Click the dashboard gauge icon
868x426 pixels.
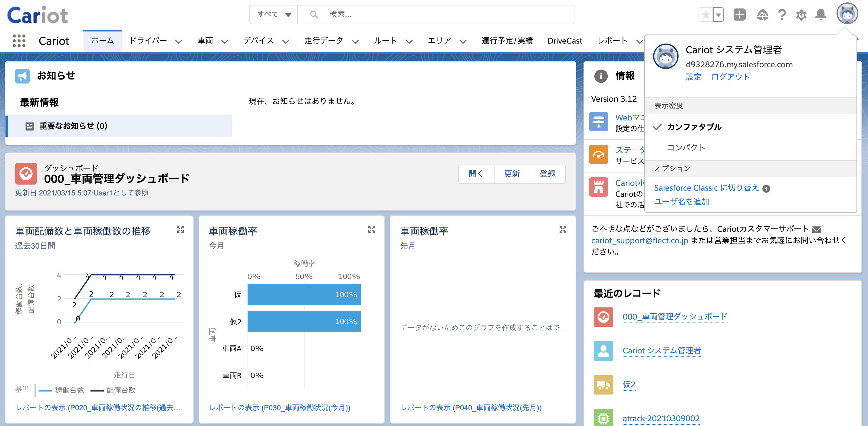[26, 173]
